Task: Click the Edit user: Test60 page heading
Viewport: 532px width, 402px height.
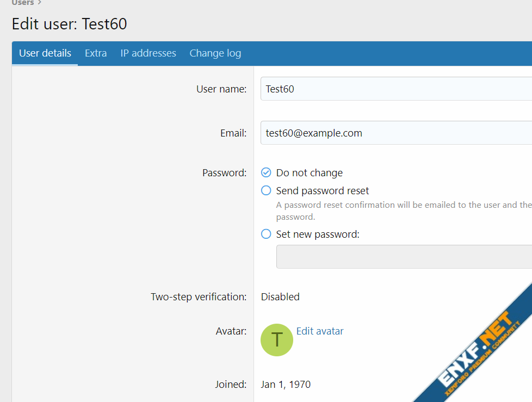Action: point(70,24)
